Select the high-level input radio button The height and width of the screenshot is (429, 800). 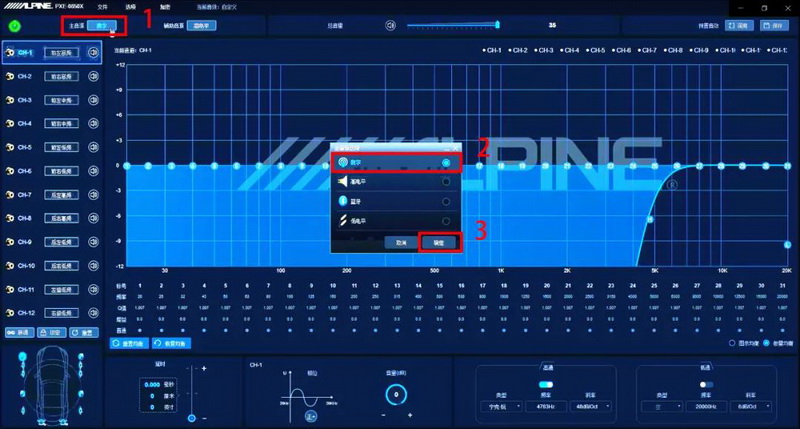point(446,182)
